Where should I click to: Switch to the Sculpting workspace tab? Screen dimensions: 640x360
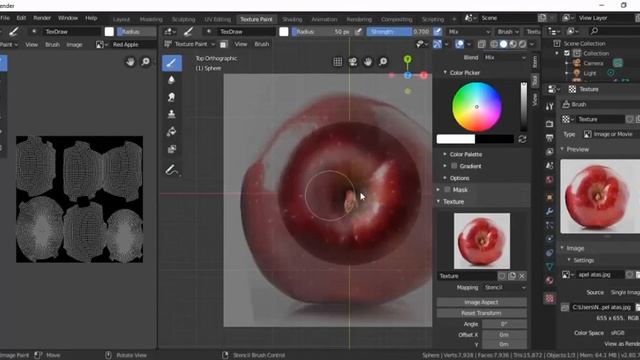point(183,19)
